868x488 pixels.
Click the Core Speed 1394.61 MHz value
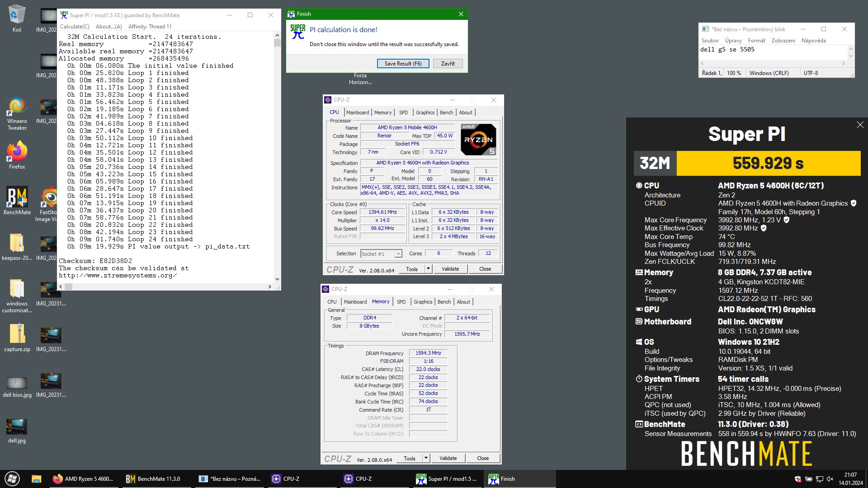(382, 212)
